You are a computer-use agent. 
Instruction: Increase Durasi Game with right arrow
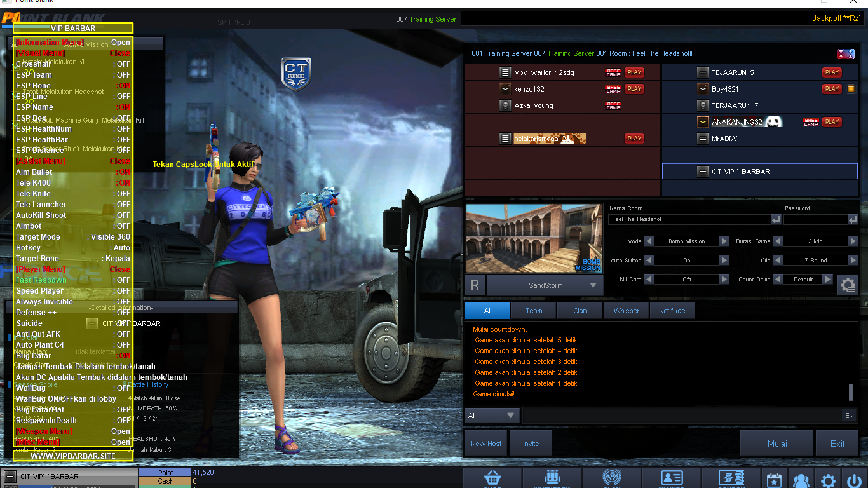[853, 241]
